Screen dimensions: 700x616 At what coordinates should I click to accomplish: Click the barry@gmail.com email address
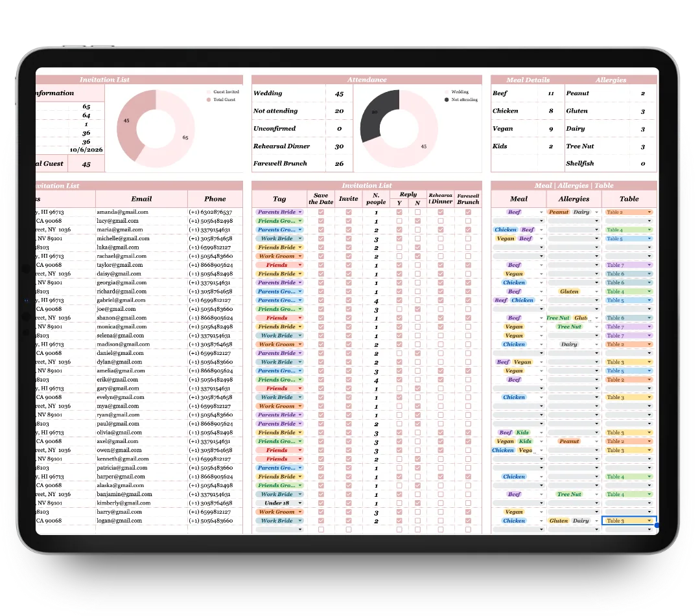click(x=120, y=512)
